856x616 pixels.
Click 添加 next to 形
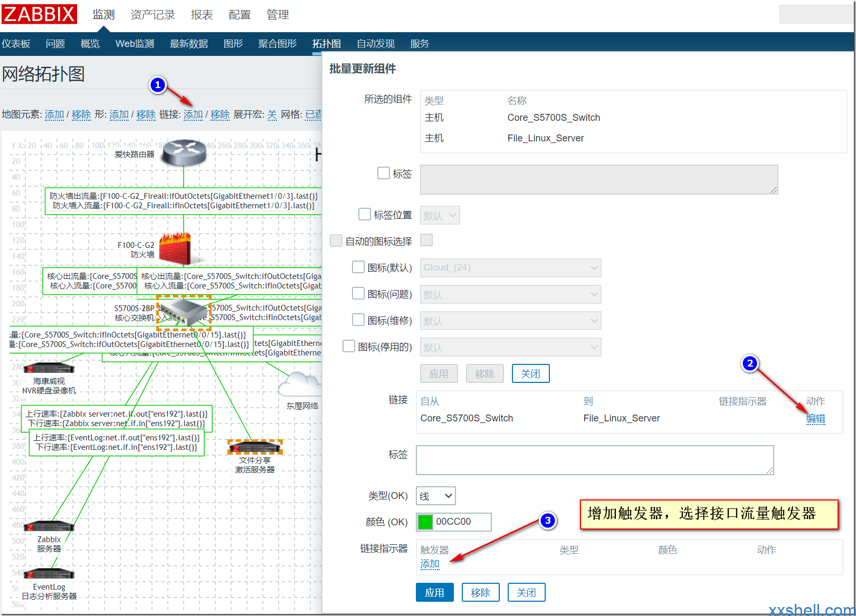pyautogui.click(x=119, y=114)
